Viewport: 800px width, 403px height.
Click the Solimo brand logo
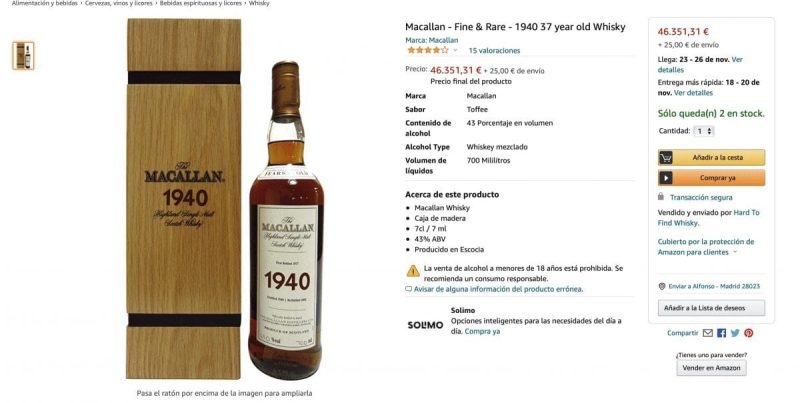425,325
